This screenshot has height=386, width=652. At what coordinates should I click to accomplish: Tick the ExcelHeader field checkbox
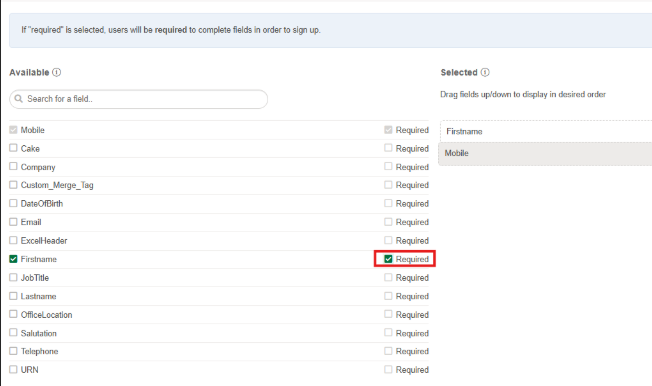[13, 240]
